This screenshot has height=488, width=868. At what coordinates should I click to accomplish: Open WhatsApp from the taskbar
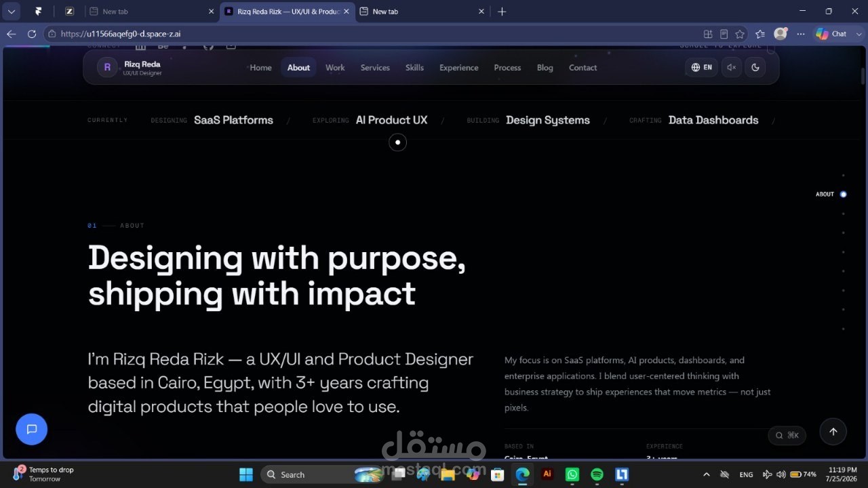coord(572,474)
